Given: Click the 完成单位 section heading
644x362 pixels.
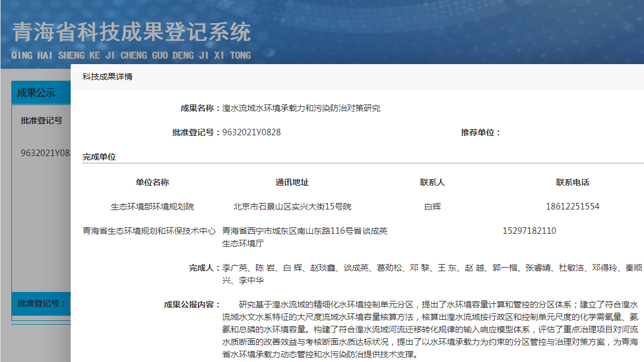Looking at the screenshot, I should coord(99,157).
